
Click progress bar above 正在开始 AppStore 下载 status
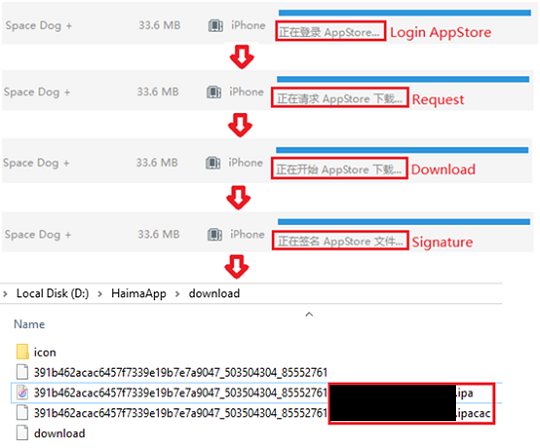[402, 150]
